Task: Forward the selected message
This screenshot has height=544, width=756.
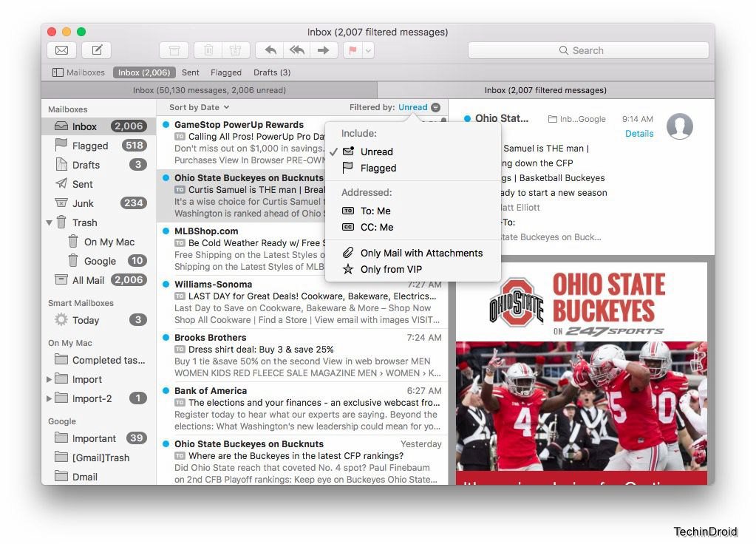Action: pyautogui.click(x=324, y=50)
